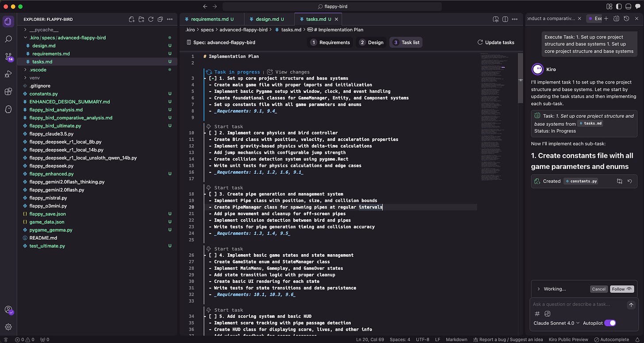Open the Accounts icon in activity bar
644x343 pixels.
click(x=8, y=310)
